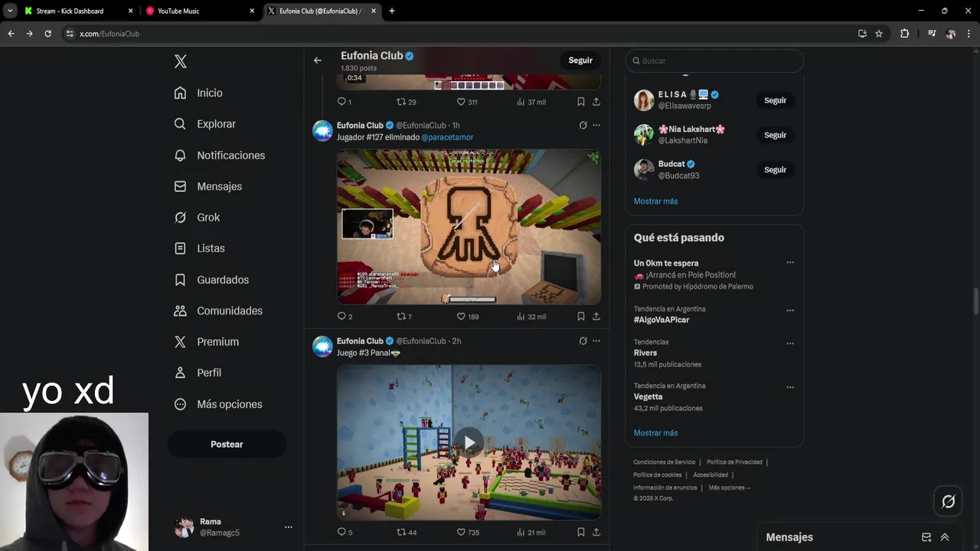Open more options on Jugador #127 post
Screen dimensions: 980x551
tap(596, 126)
